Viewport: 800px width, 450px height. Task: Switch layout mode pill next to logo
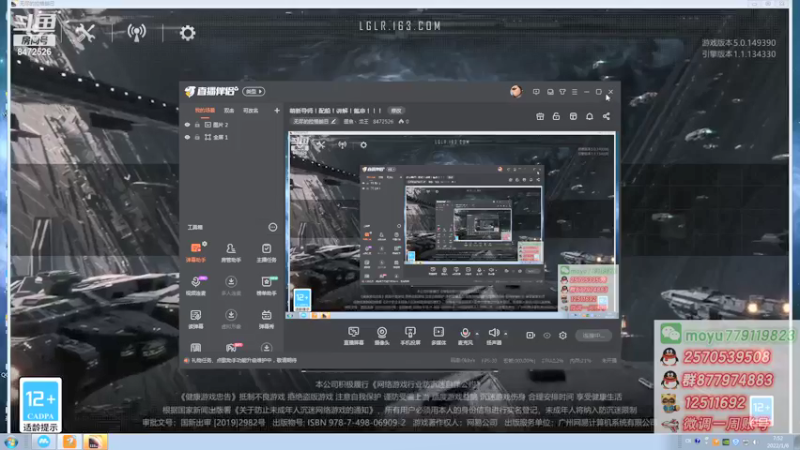[254, 91]
